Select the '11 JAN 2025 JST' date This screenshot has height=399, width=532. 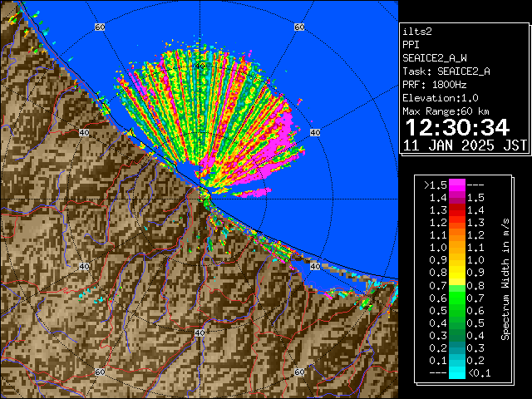465,145
